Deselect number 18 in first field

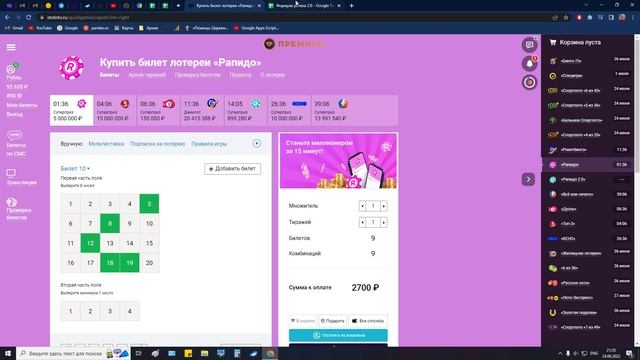pyautogui.click(x=110, y=262)
